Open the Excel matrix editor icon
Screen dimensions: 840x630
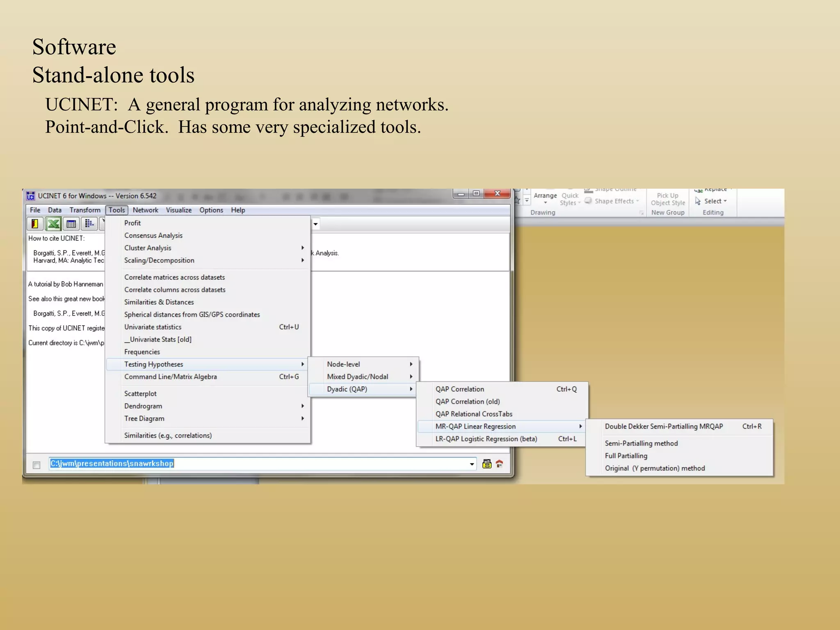[53, 224]
